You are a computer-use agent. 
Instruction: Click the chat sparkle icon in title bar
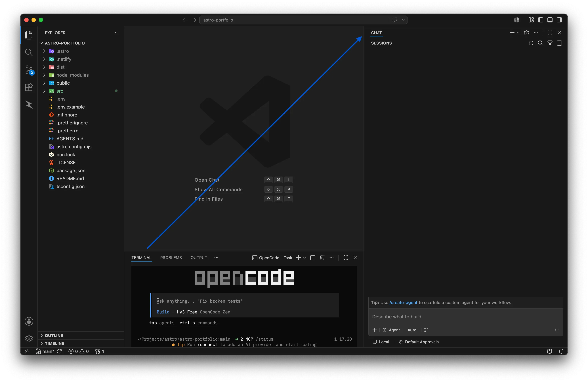point(394,20)
